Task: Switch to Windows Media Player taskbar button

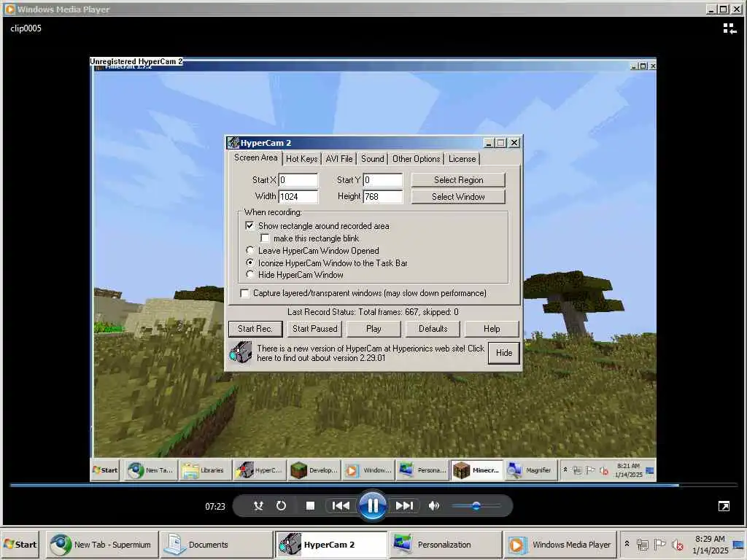Action: point(560,544)
